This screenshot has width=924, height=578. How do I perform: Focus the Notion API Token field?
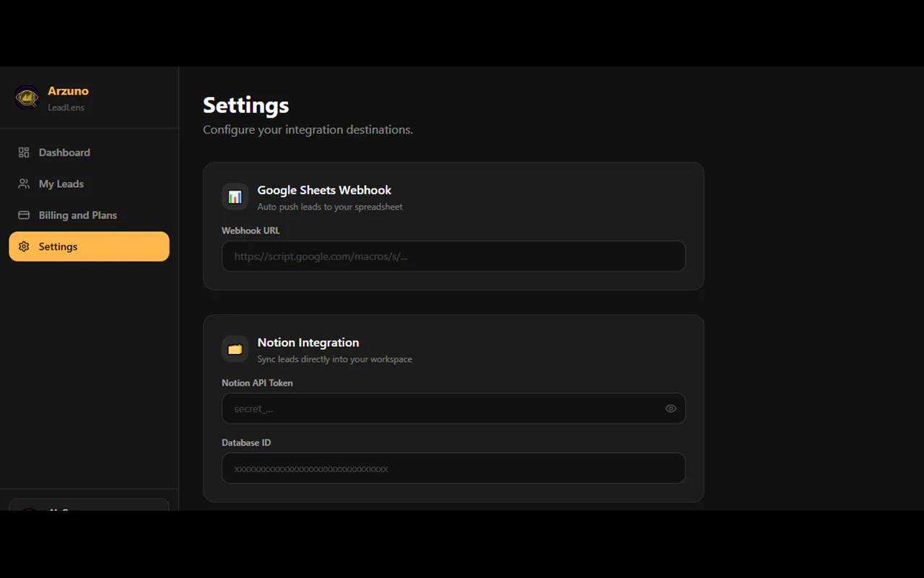click(x=453, y=409)
